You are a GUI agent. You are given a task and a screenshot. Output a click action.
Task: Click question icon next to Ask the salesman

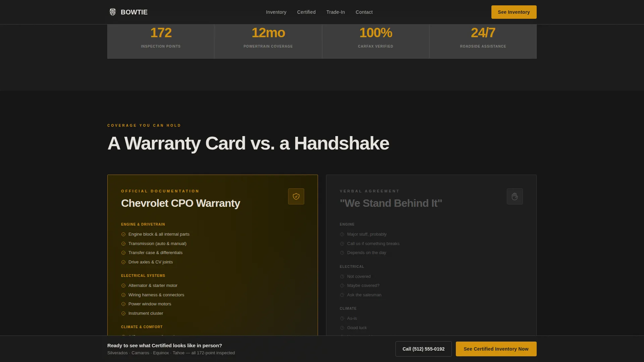342,295
